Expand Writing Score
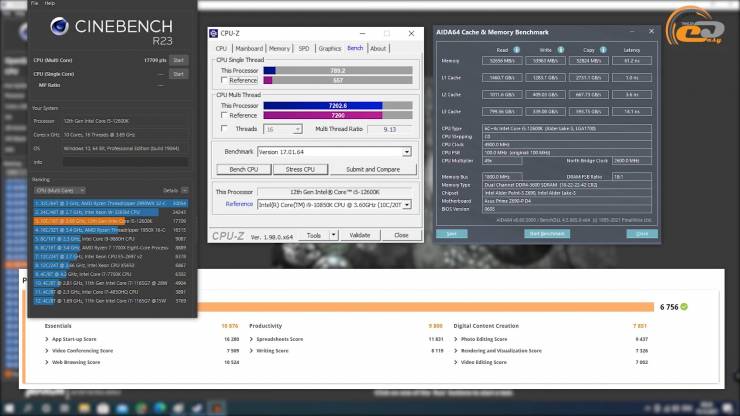The image size is (740, 416). click(251, 351)
